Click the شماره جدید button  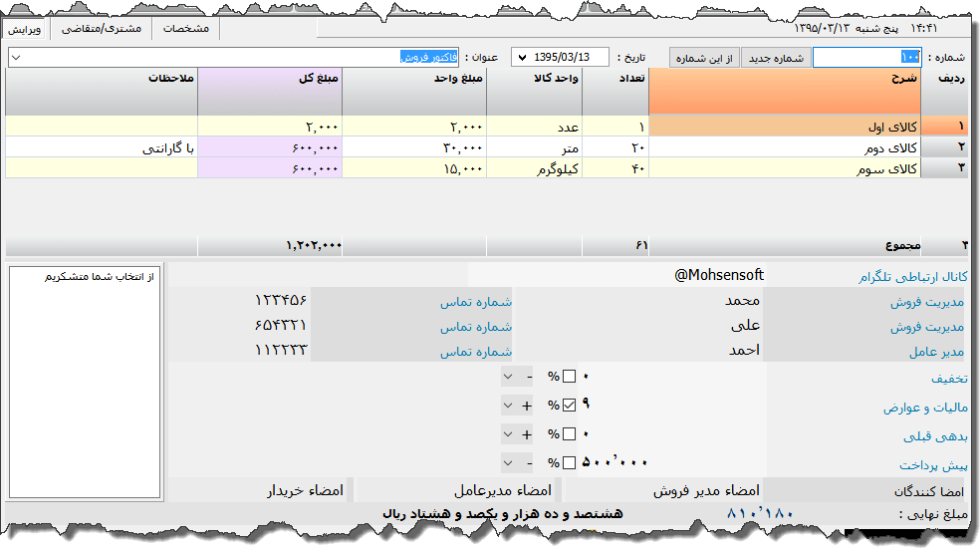(x=775, y=58)
